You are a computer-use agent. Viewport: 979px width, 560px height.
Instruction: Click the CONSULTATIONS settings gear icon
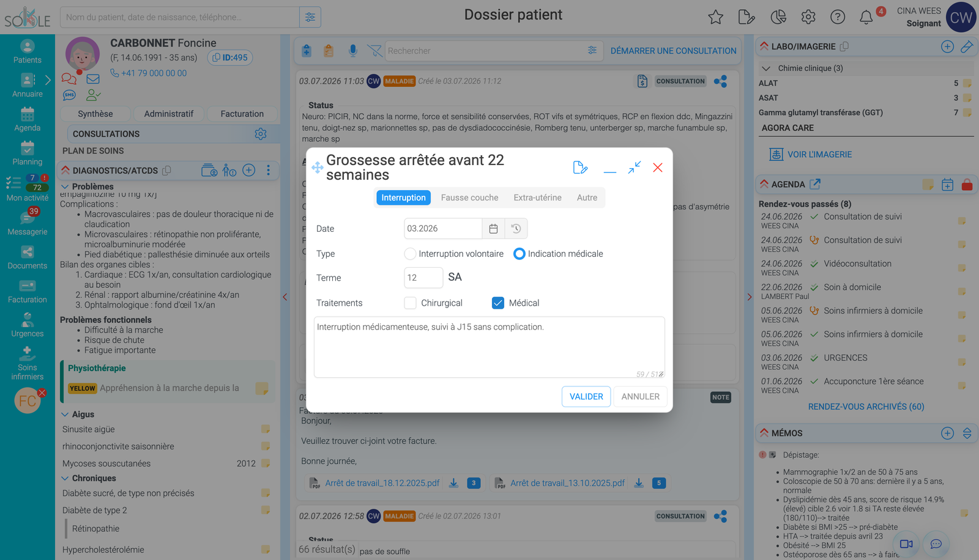(261, 134)
